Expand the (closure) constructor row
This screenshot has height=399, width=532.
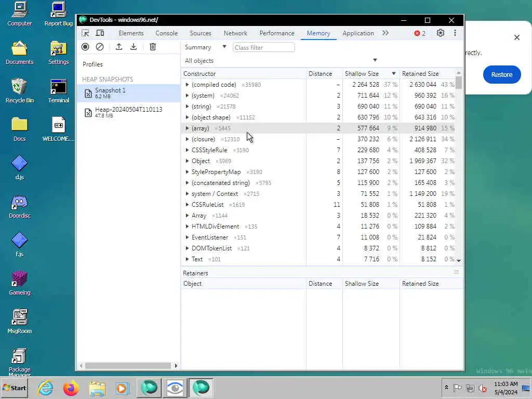tap(187, 139)
